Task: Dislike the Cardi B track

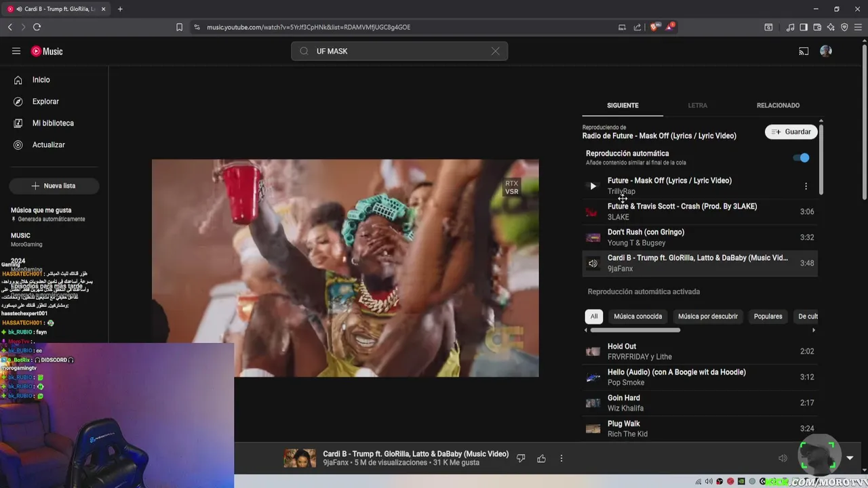Action: coord(521,458)
